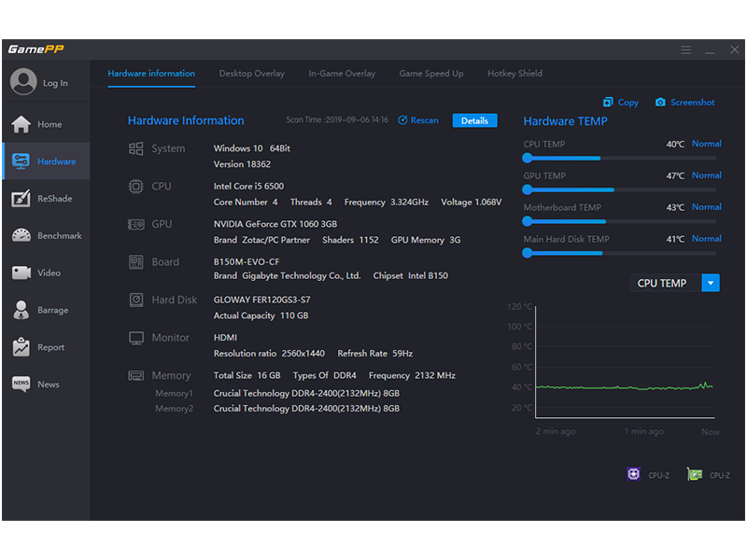Click the 'Total Size 16 GB' memory value
The height and width of the screenshot is (560, 747).
click(247, 375)
